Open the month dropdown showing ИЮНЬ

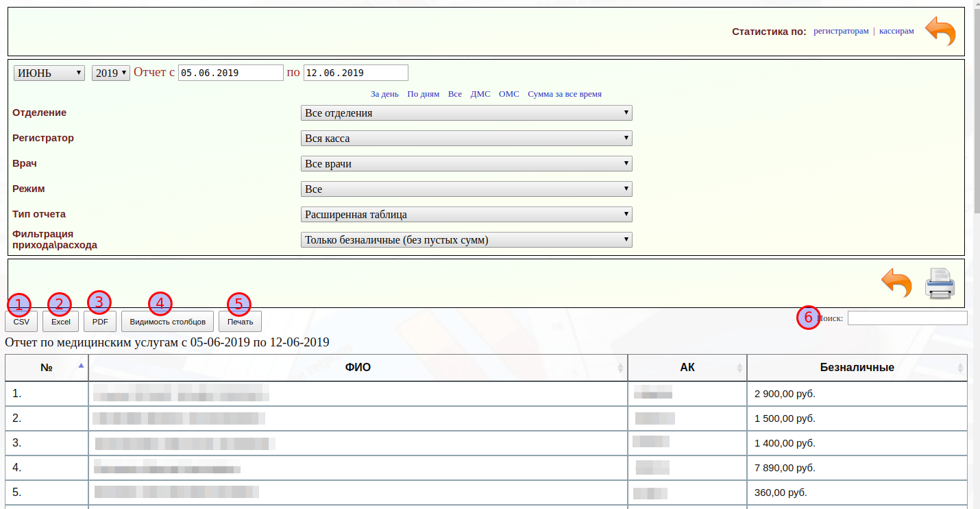pyautogui.click(x=49, y=73)
